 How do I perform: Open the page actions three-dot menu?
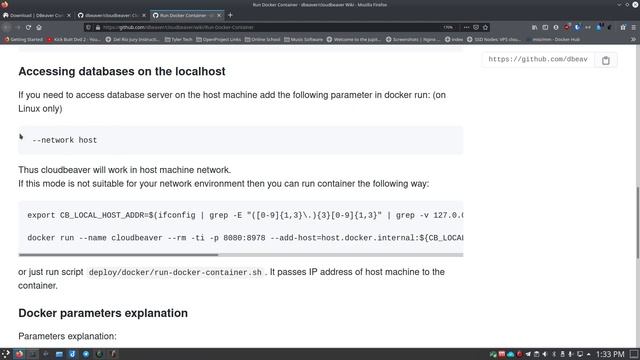[467, 27]
